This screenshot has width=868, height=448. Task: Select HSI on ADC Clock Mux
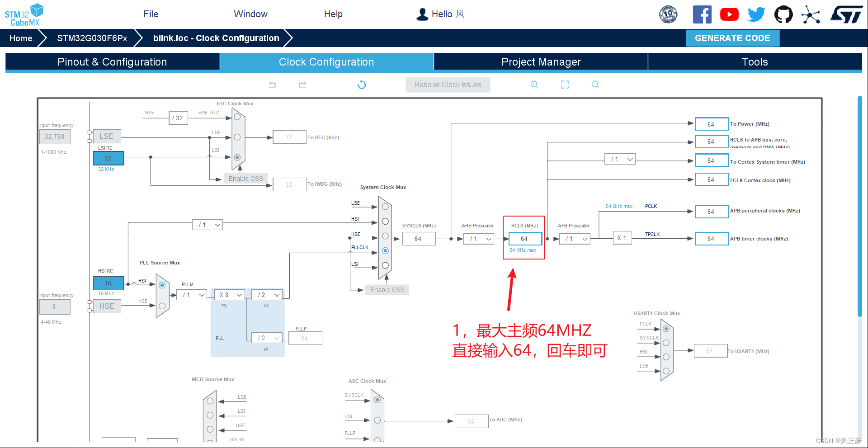pyautogui.click(x=377, y=420)
